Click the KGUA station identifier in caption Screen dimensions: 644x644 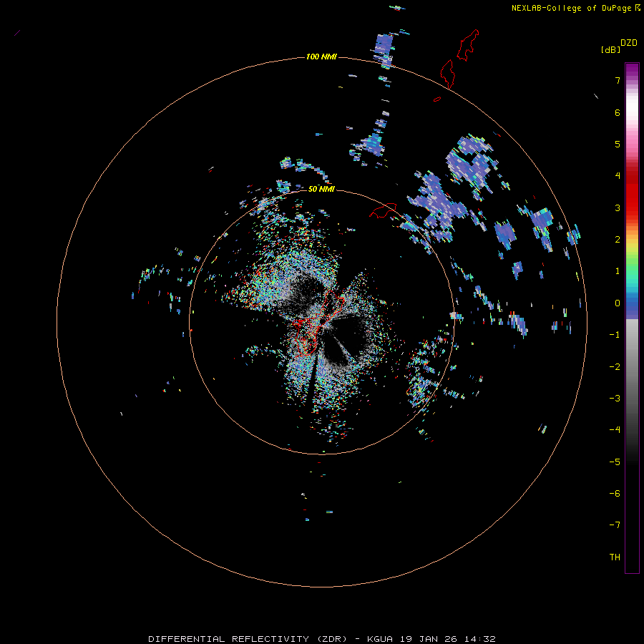[380, 639]
